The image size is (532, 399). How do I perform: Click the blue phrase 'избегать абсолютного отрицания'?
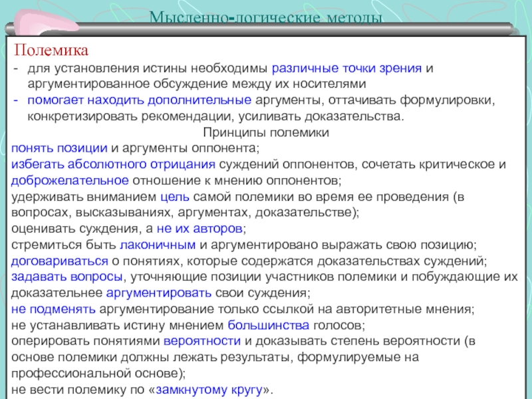(x=113, y=164)
